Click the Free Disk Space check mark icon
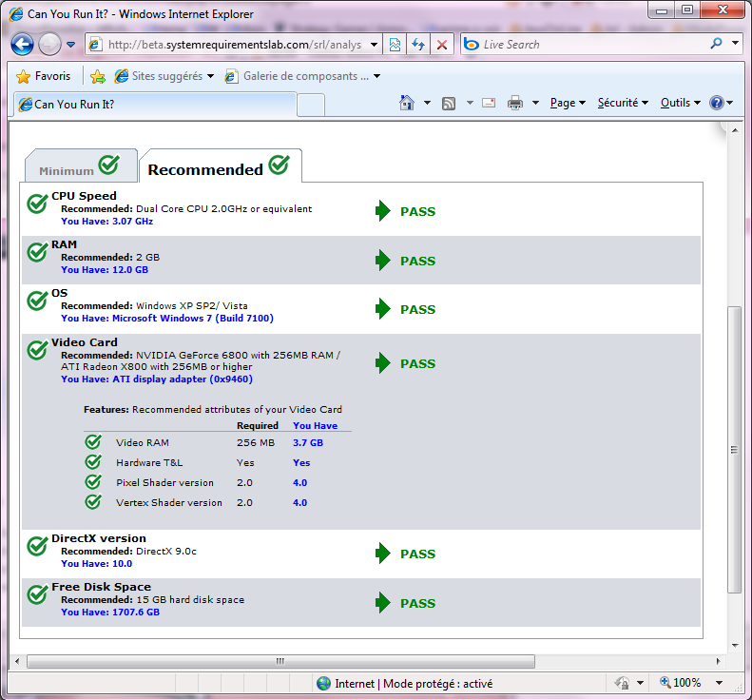The height and width of the screenshot is (700, 752). tap(37, 594)
